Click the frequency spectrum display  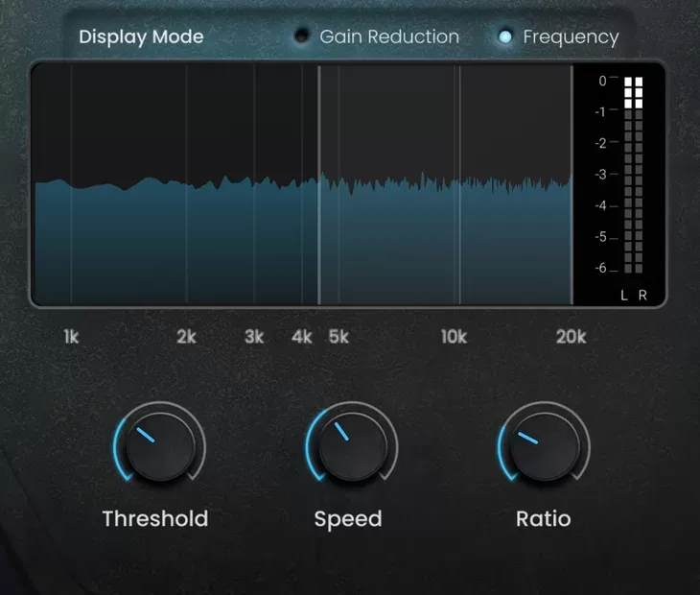coord(304,183)
